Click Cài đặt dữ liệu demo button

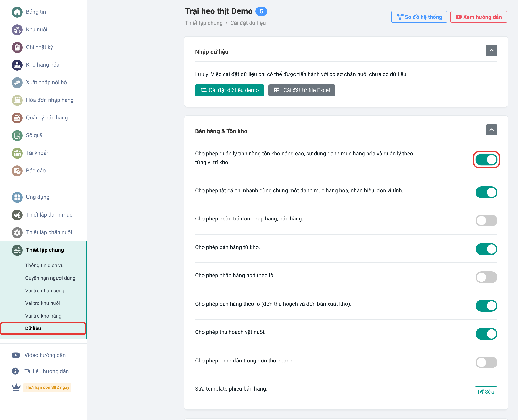(x=229, y=90)
